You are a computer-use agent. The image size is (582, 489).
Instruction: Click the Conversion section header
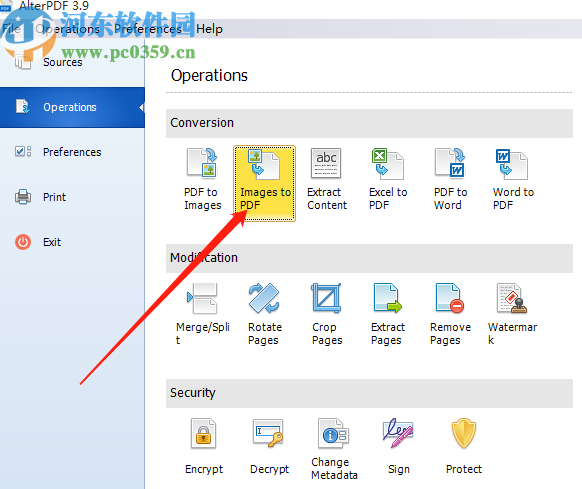[x=369, y=123]
